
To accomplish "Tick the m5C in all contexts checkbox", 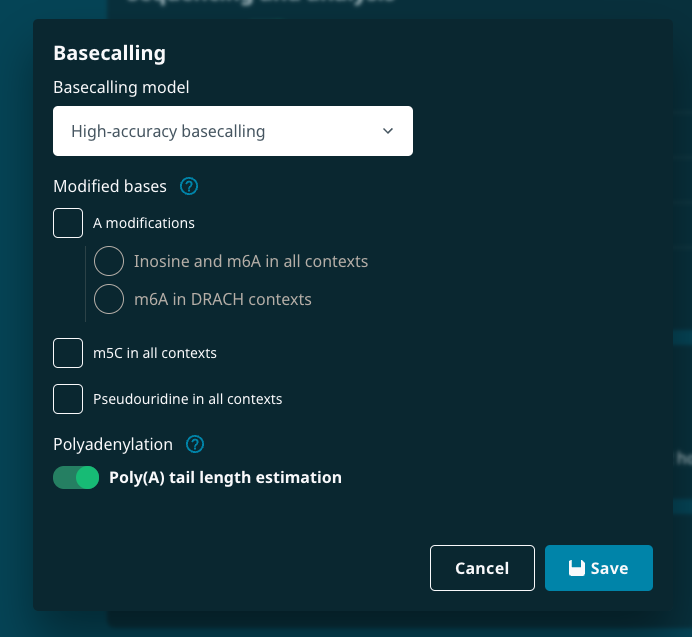I will (68, 353).
